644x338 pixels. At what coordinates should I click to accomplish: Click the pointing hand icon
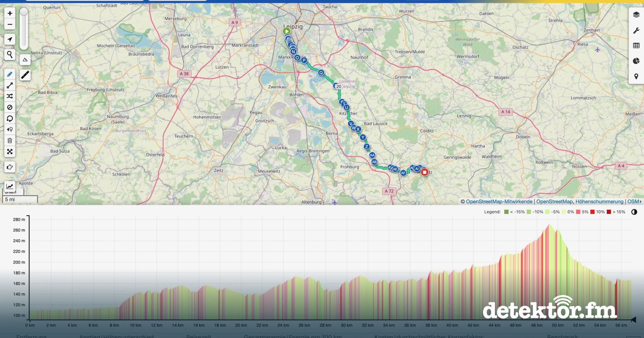(10, 167)
